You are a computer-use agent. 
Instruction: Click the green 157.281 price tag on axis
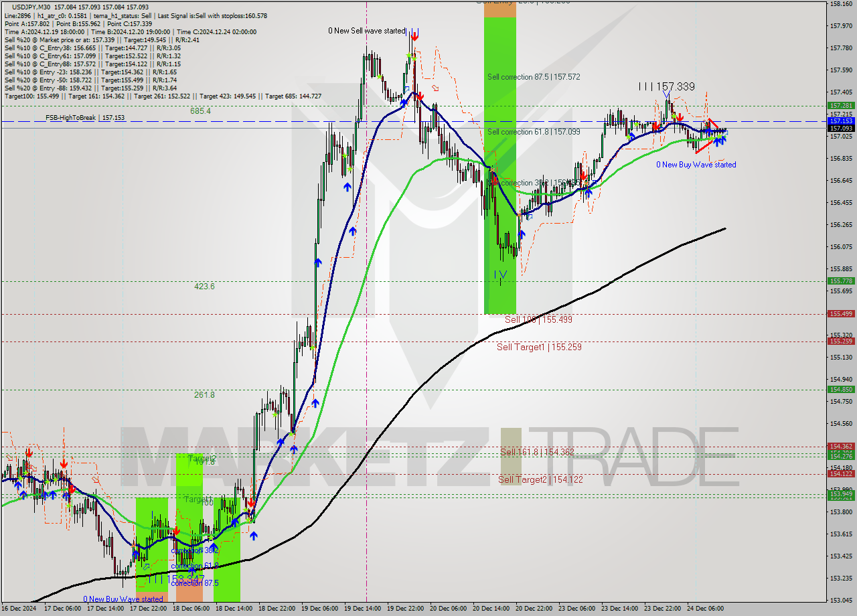point(841,106)
